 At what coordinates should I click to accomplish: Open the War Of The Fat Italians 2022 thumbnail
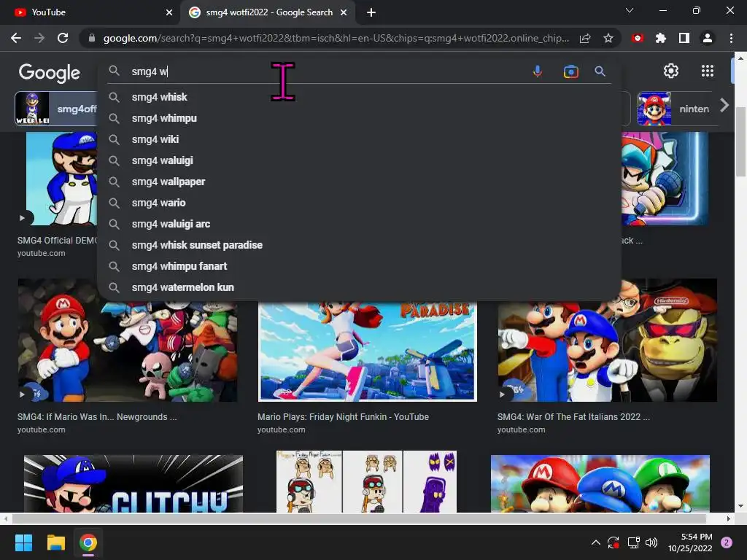pos(608,340)
